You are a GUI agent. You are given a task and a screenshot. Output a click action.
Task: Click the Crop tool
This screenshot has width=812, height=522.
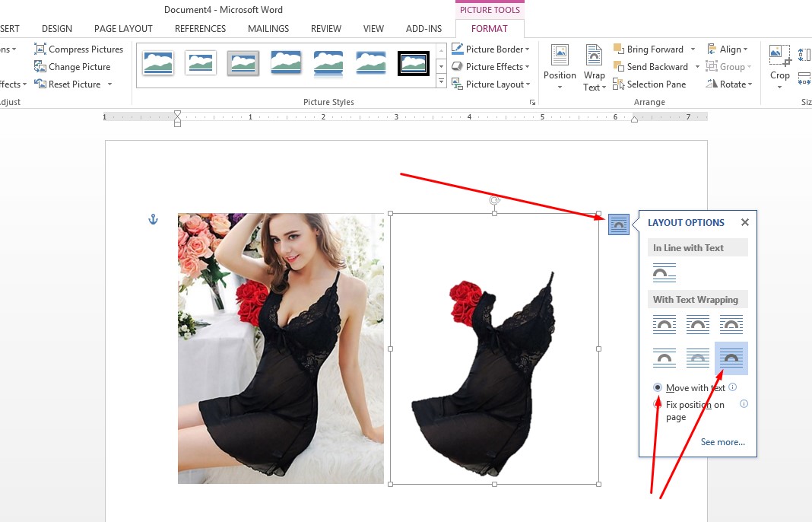tap(780, 68)
